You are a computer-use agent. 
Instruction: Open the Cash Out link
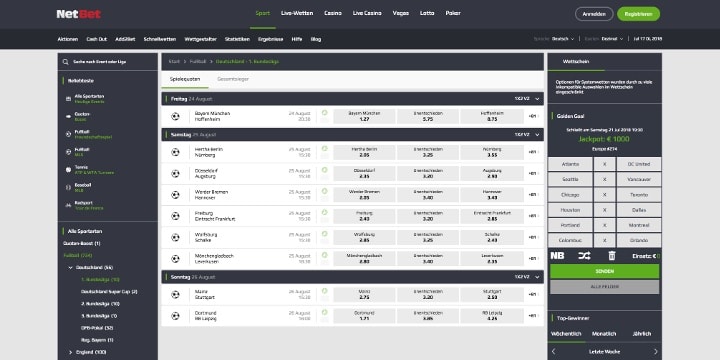coord(96,39)
